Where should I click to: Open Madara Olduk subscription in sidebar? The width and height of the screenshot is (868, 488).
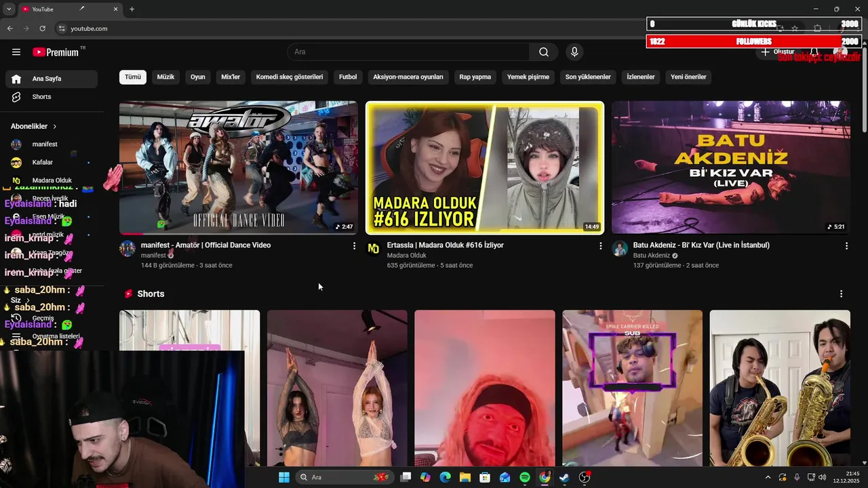pos(52,180)
